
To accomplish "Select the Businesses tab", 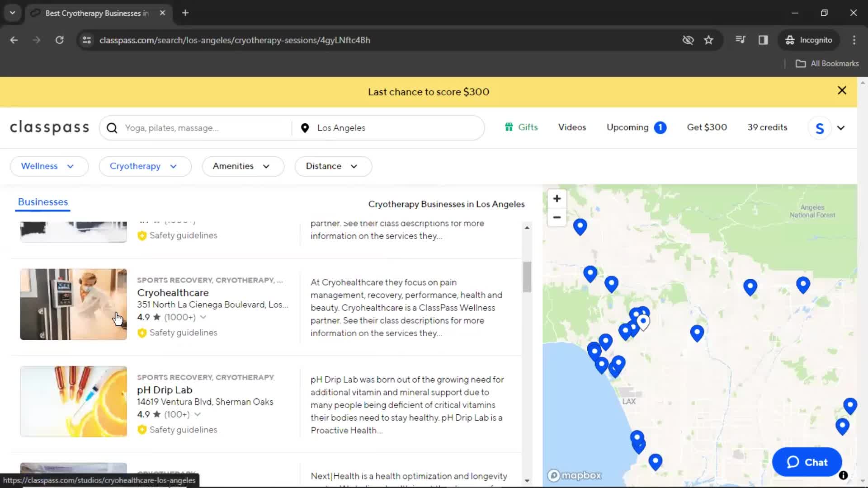I will (x=43, y=202).
